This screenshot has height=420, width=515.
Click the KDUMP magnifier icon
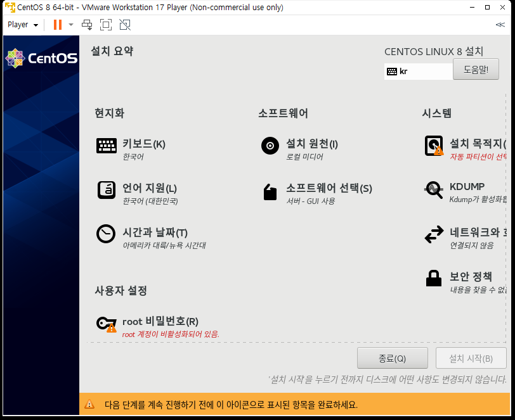(434, 189)
